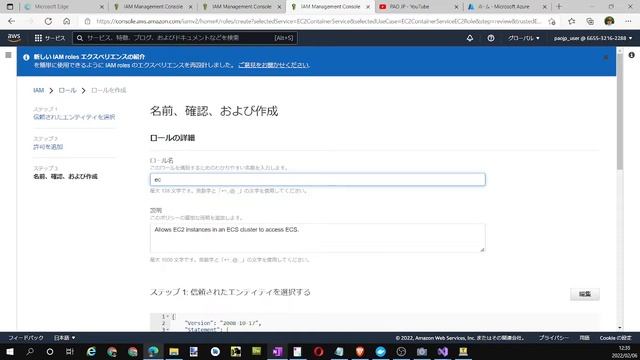
Task: Close the active IAM Management Console tab
Action: click(x=367, y=7)
